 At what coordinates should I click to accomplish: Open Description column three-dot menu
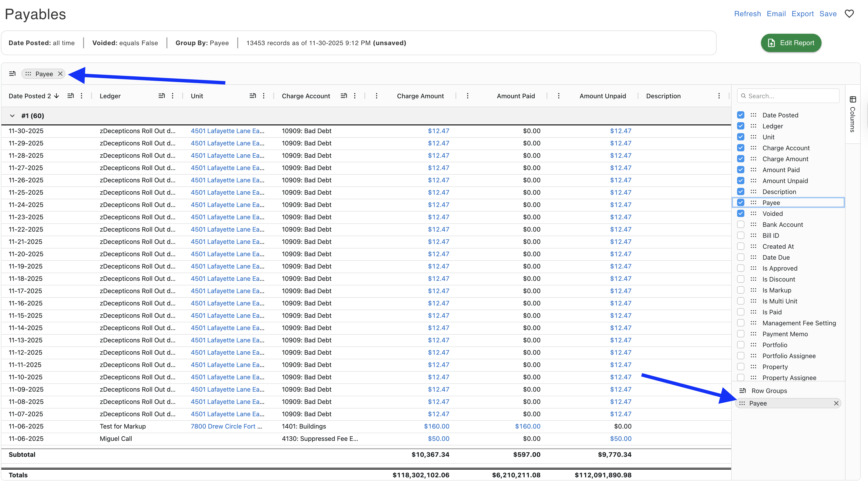[719, 96]
